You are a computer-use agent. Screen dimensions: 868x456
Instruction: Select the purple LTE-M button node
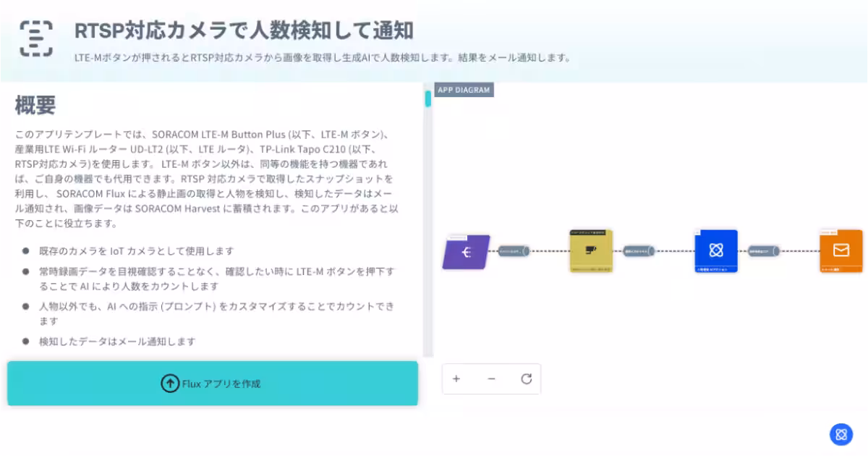point(466,253)
